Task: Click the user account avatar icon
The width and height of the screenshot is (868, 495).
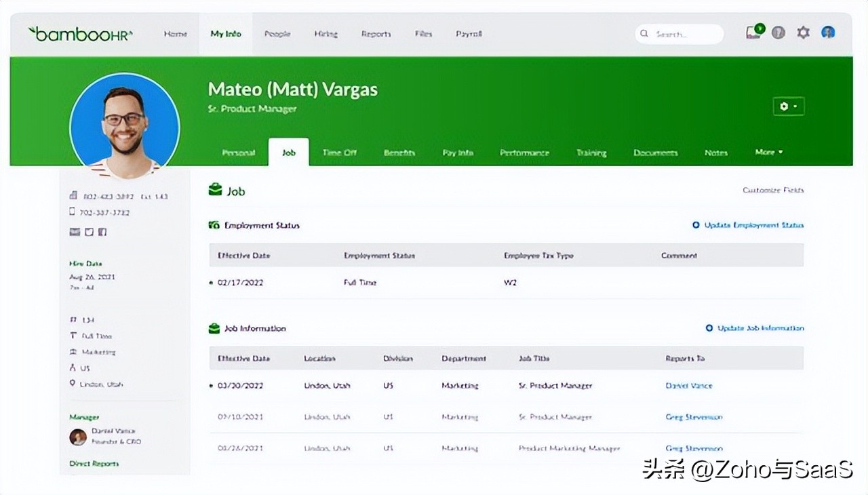Action: click(x=828, y=33)
